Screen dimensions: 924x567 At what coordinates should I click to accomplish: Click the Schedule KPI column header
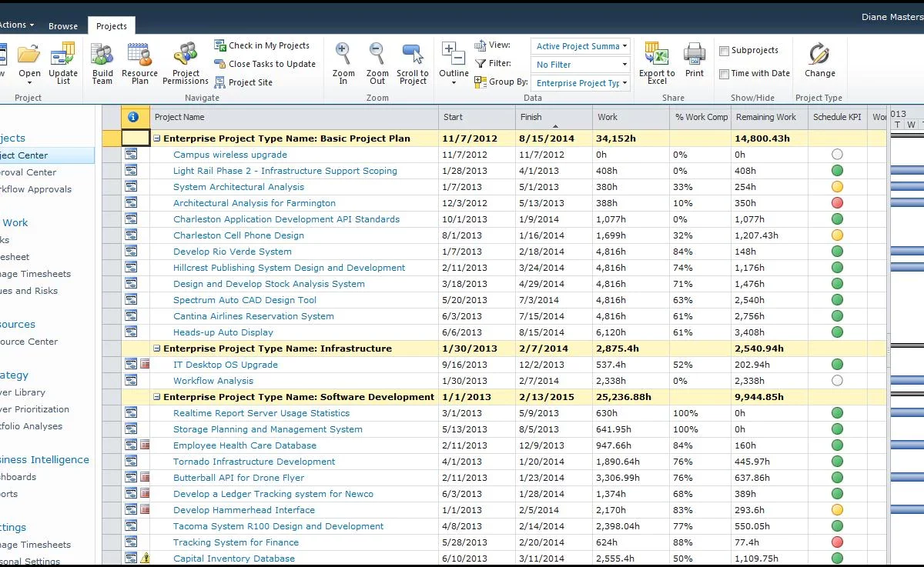coord(837,117)
